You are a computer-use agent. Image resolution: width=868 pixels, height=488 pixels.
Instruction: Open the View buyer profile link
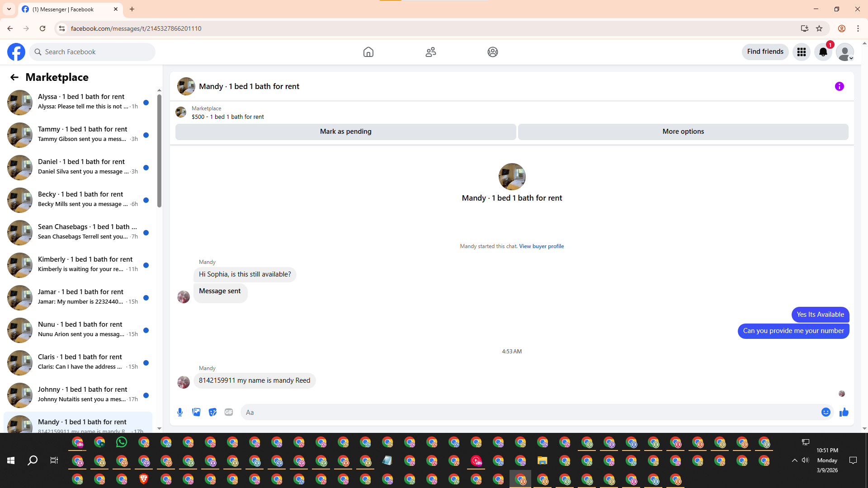point(541,246)
